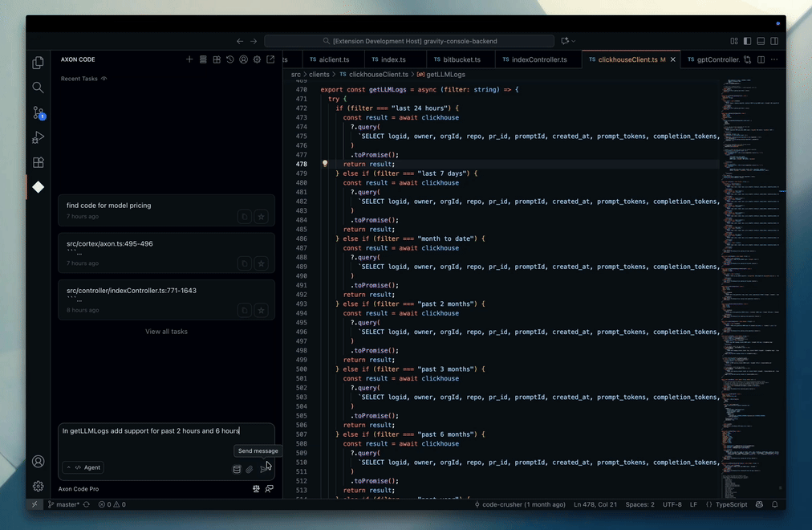Viewport: 812px width, 530px height.
Task: Click the lightbulb code action on line 478
Action: (x=325, y=164)
